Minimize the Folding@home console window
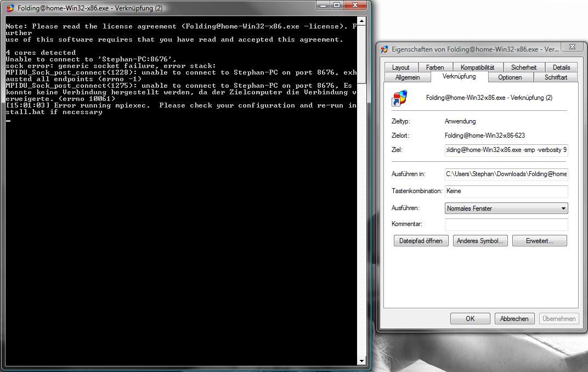Screen dimensions: 588x372 tap(323, 5)
